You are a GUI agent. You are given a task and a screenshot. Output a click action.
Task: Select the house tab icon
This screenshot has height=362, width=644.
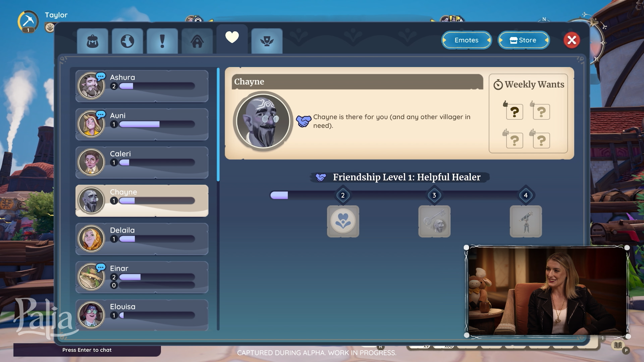[197, 41]
